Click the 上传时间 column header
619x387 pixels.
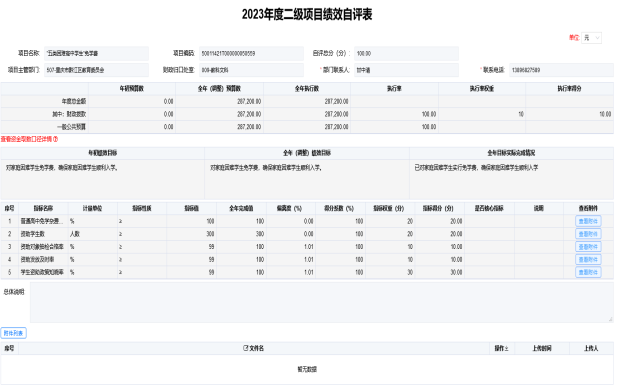(x=542, y=348)
